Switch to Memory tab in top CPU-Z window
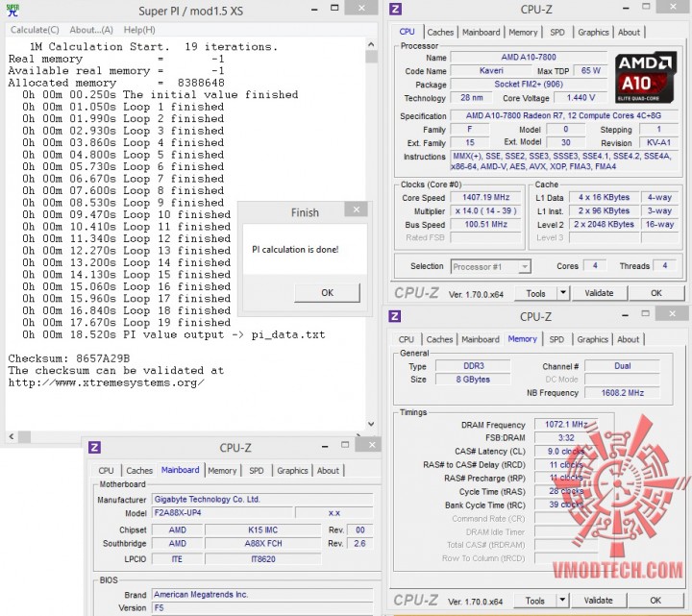 click(523, 33)
